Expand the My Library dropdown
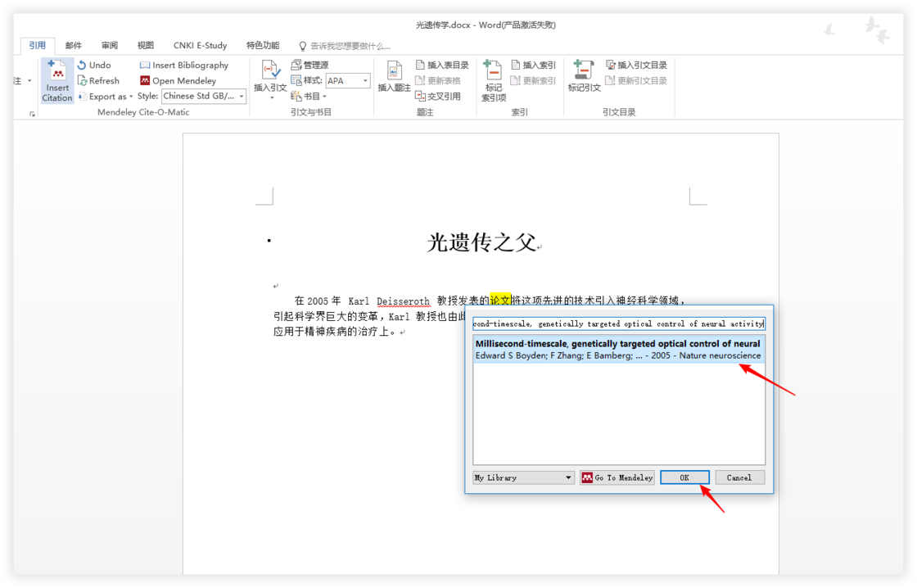The height and width of the screenshot is (588, 917). 568,477
